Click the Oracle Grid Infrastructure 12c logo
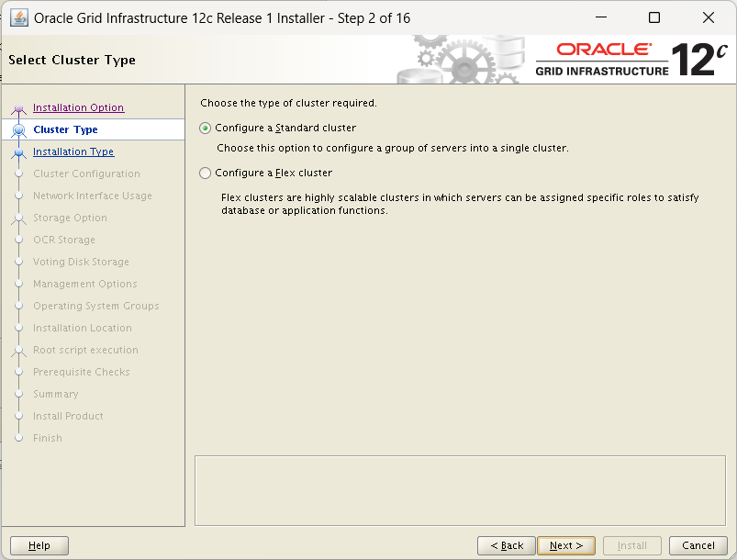The image size is (737, 560). (631, 60)
